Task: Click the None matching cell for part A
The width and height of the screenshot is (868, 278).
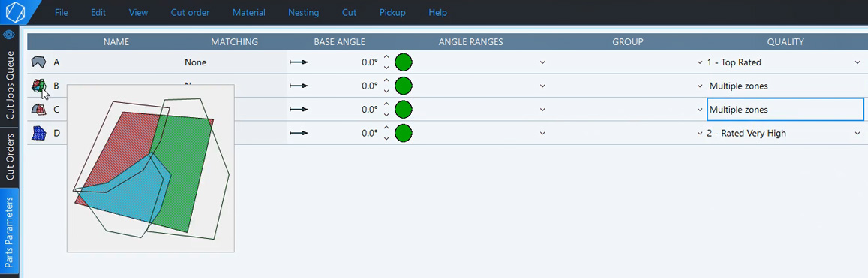Action: click(195, 62)
